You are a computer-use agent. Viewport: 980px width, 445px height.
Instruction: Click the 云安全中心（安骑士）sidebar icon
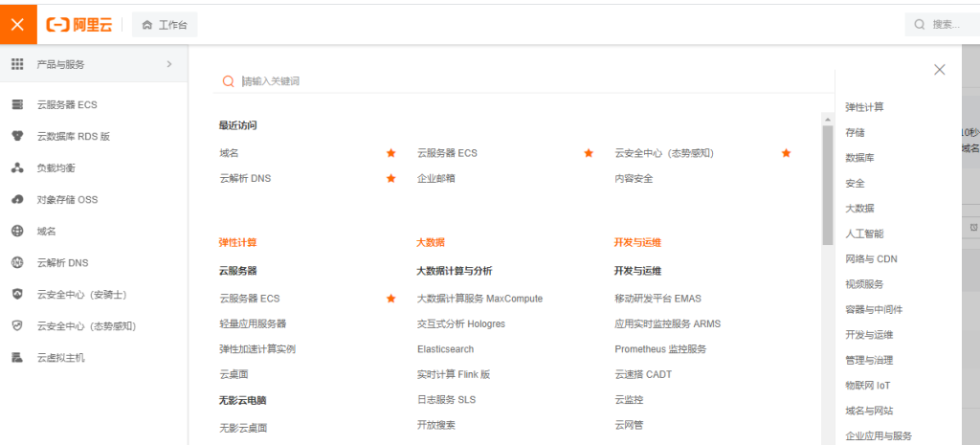(17, 294)
